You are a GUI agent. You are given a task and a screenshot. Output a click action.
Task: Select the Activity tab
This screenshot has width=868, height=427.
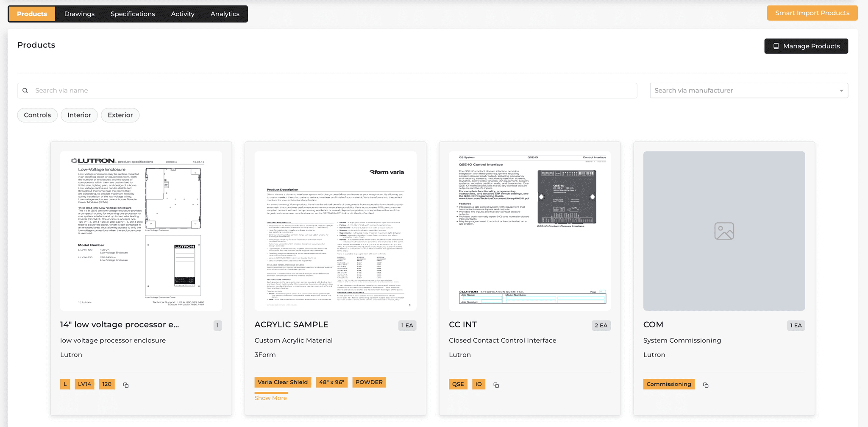pos(183,14)
